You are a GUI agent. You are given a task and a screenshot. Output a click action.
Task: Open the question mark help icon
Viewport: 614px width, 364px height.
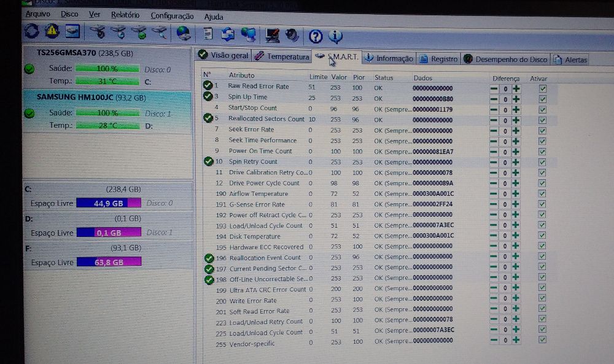click(316, 36)
